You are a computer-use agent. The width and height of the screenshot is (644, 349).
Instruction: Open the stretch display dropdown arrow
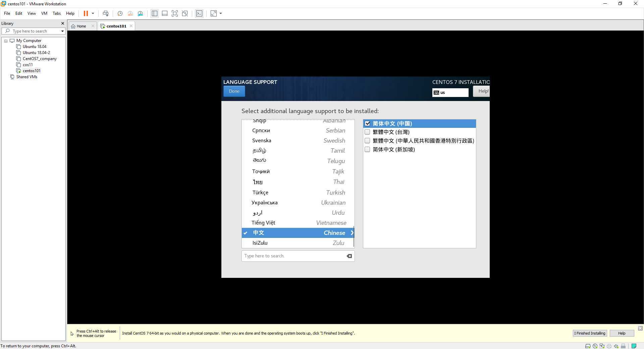click(x=221, y=13)
